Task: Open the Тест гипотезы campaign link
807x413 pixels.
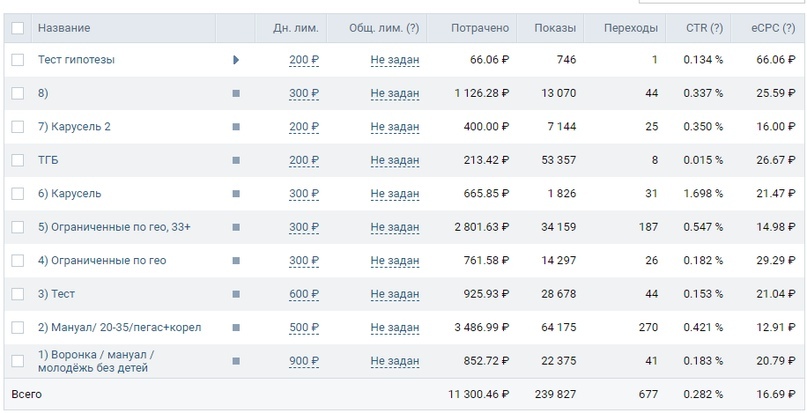Action: point(76,60)
